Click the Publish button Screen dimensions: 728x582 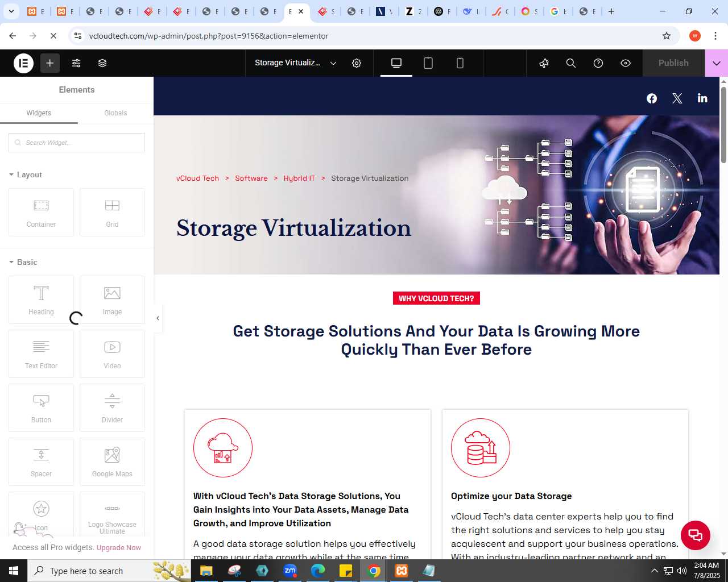(x=673, y=63)
